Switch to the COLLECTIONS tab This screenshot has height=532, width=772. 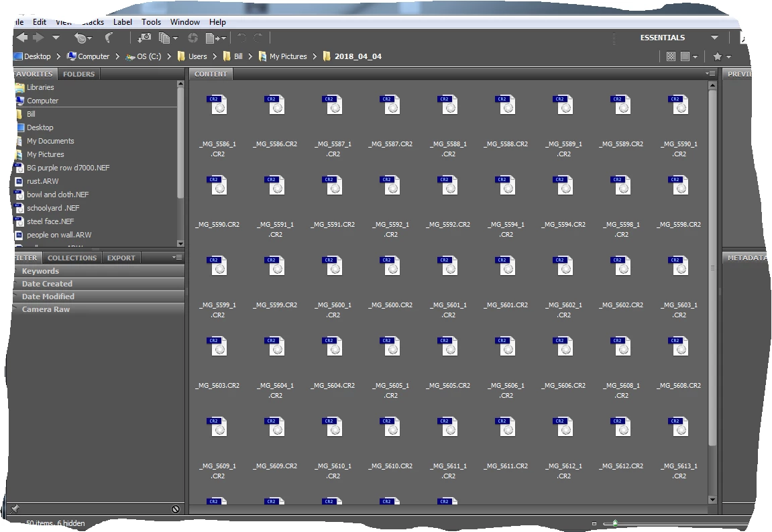pos(72,258)
